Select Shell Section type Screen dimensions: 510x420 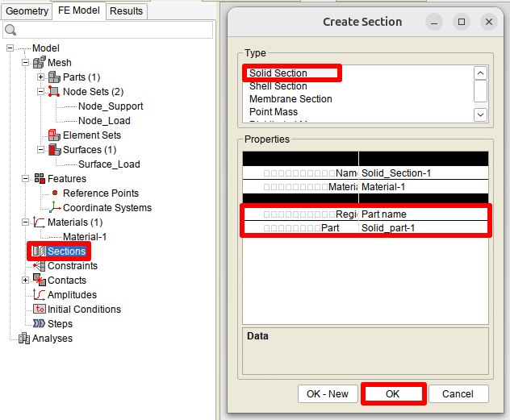coord(278,86)
